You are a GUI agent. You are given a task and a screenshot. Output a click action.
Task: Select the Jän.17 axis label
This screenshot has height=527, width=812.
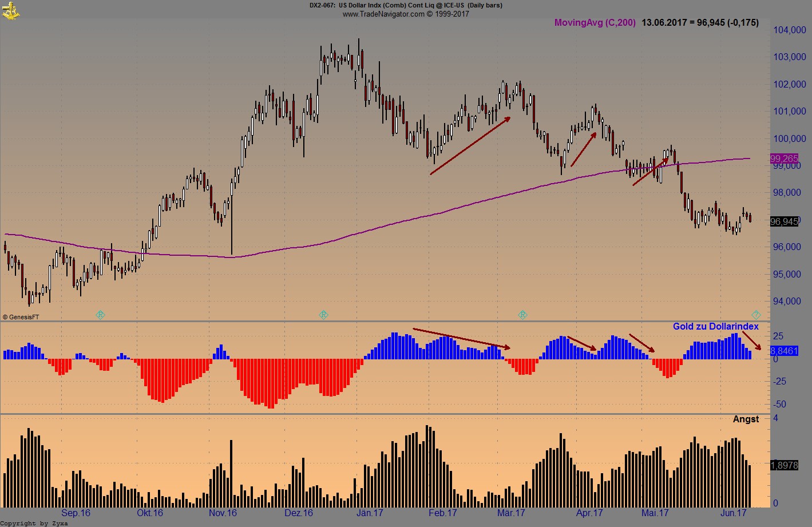[x=370, y=513]
